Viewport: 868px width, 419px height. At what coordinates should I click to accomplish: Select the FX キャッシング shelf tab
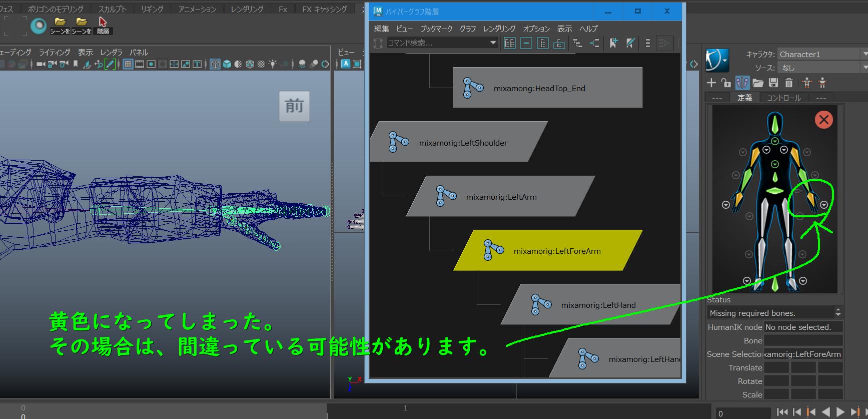click(x=325, y=9)
